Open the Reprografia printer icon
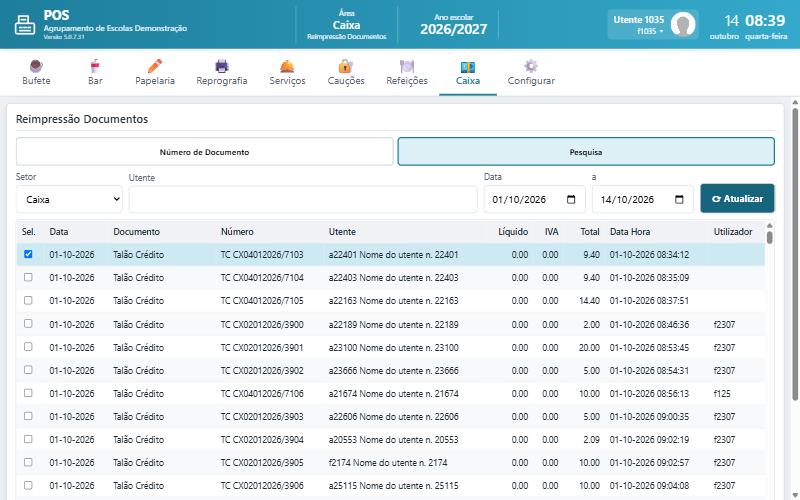 [x=222, y=66]
